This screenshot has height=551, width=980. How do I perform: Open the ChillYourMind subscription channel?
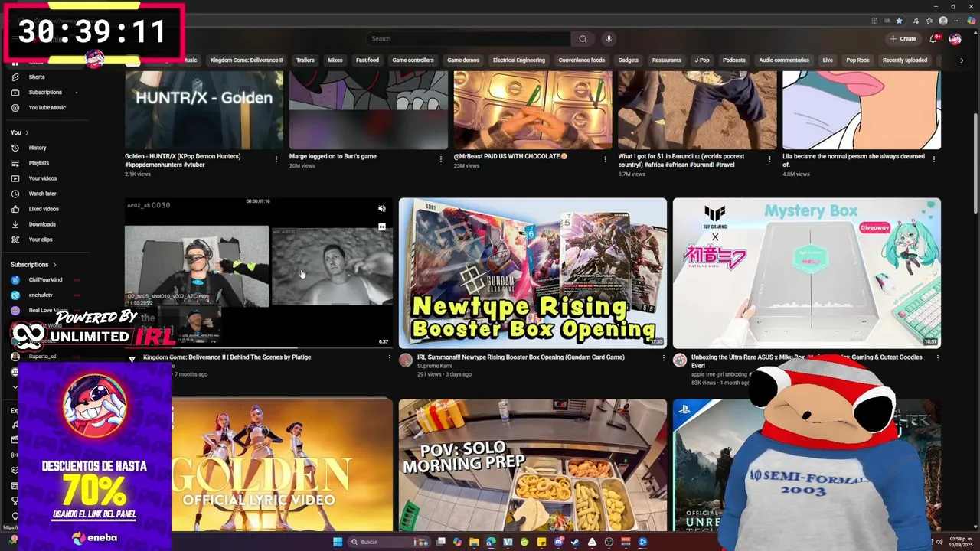pos(44,279)
